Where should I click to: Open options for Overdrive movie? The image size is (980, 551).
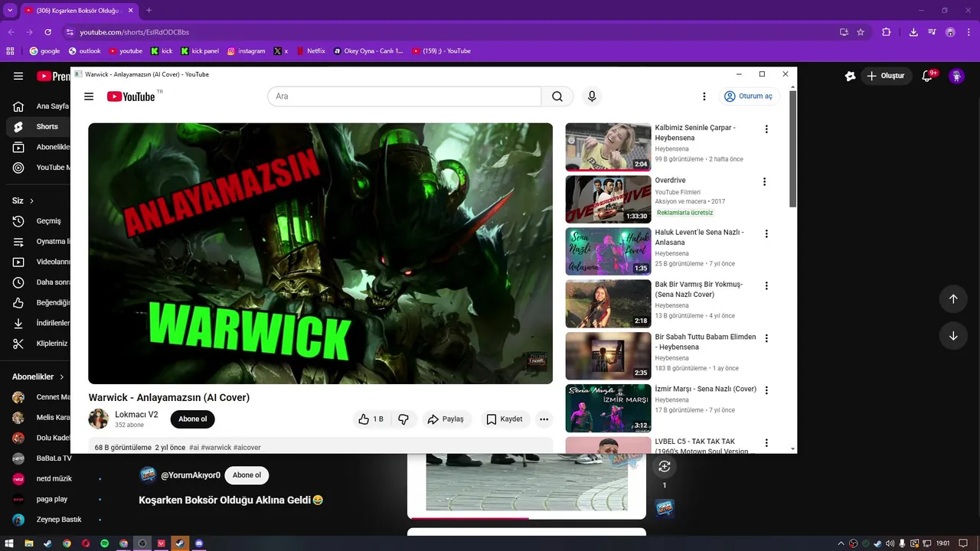pyautogui.click(x=764, y=181)
